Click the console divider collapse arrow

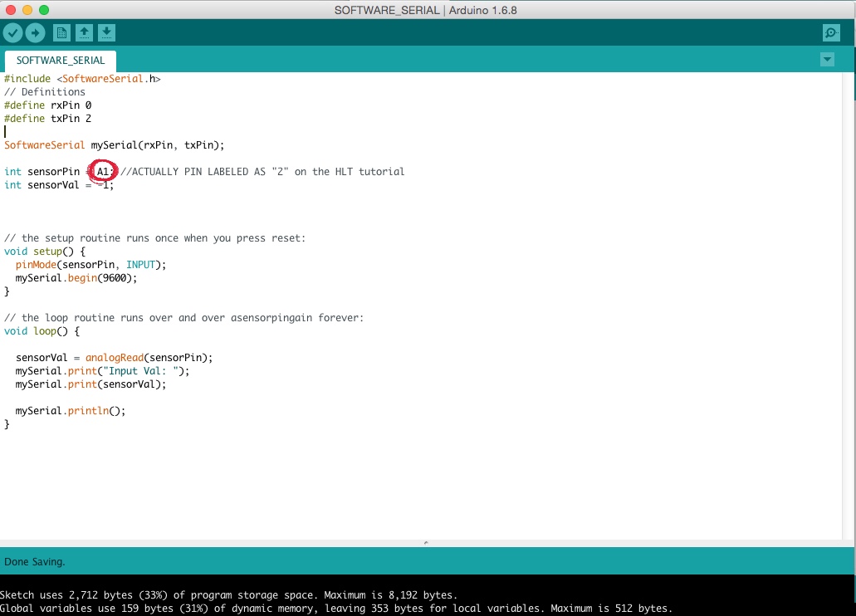coord(426,543)
